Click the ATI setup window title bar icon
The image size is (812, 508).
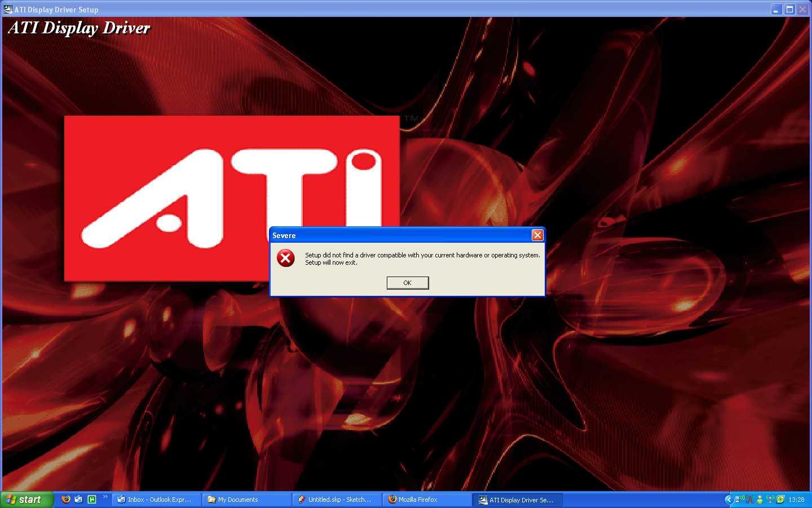tap(8, 9)
